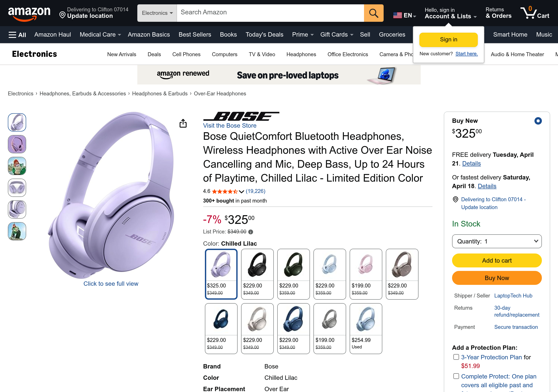Open the Visit the Bose Store link
This screenshot has height=392, width=558.
(230, 126)
